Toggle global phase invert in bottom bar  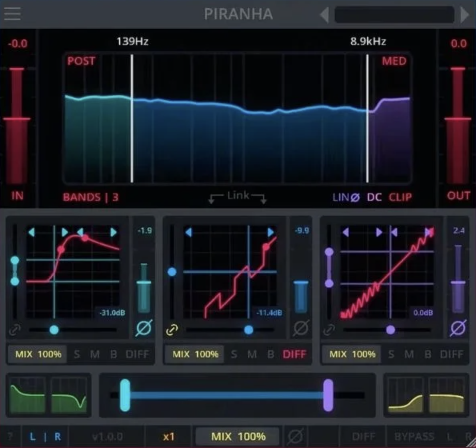tap(295, 436)
